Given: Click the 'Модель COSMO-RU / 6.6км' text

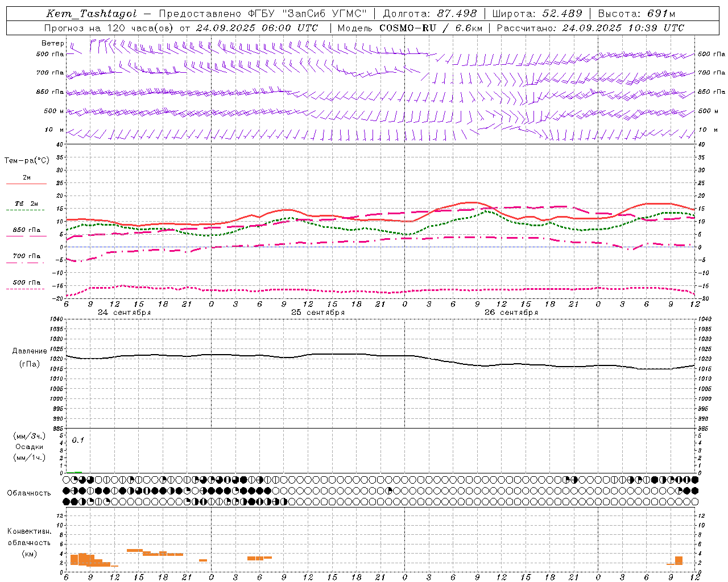Looking at the screenshot, I should pos(410,28).
